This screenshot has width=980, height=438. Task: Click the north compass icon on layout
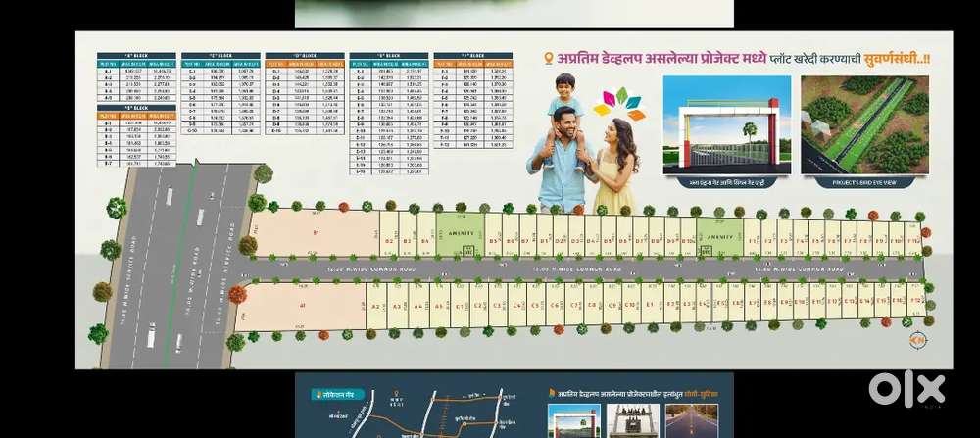(917, 340)
